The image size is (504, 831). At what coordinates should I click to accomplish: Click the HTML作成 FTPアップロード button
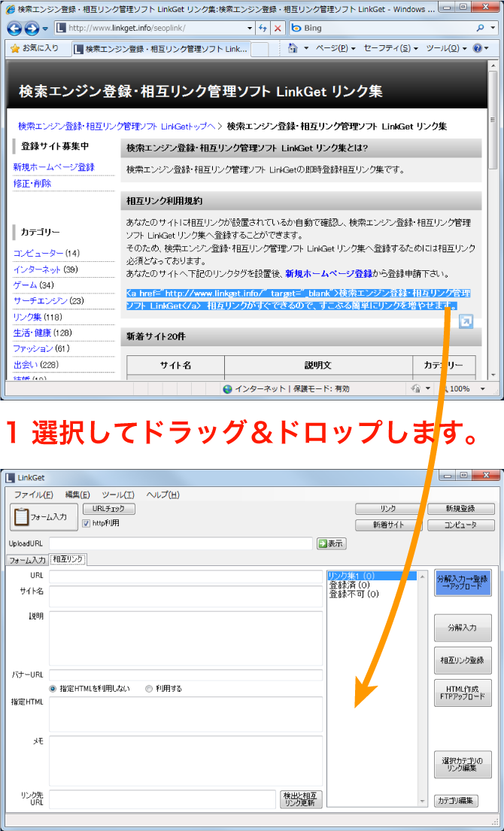[463, 692]
